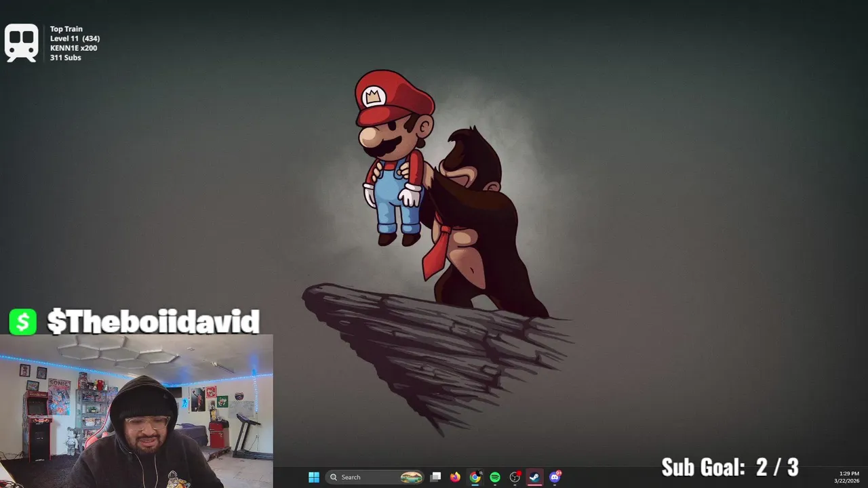Open OBS Studio from the taskbar
Screen dimensions: 868x488
tap(515, 477)
